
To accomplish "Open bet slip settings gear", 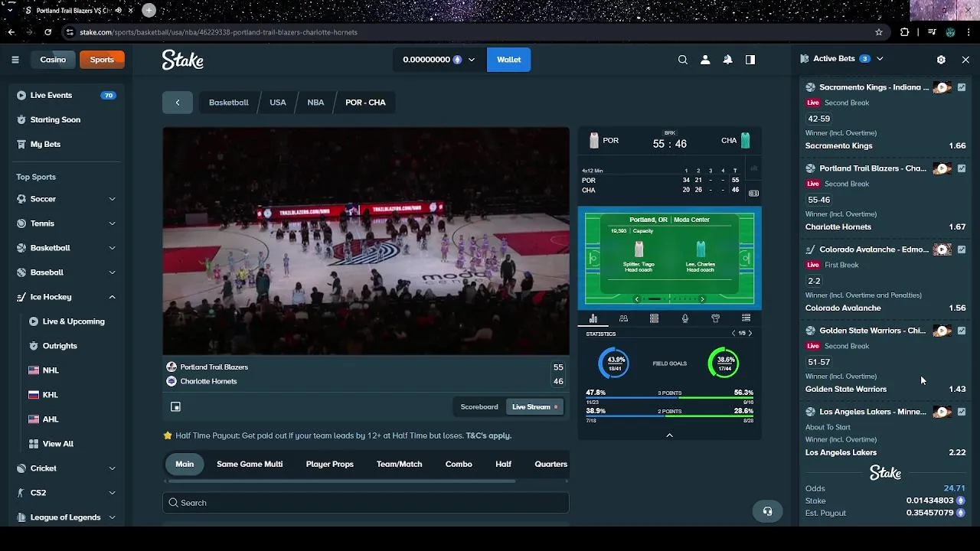I will click(941, 59).
